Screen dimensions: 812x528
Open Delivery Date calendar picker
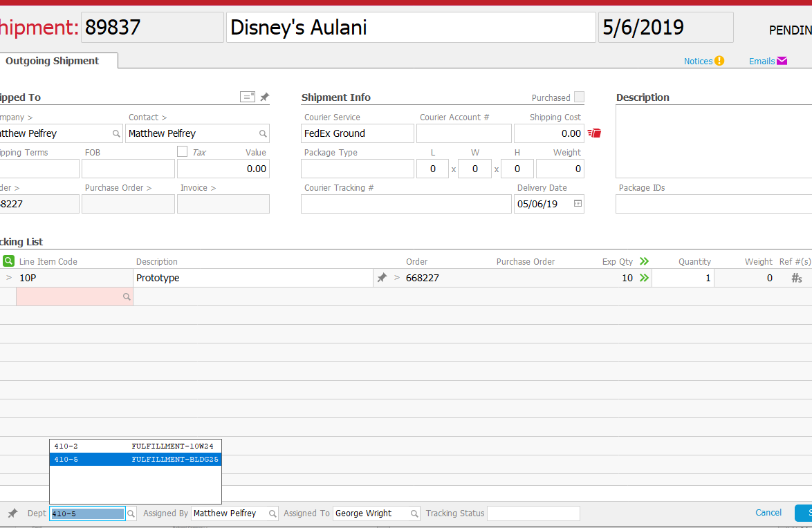coord(578,203)
